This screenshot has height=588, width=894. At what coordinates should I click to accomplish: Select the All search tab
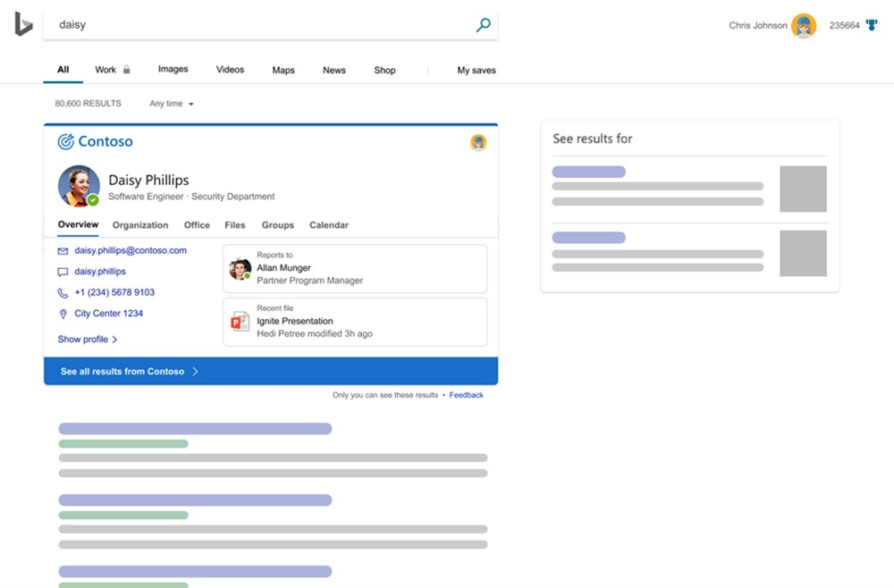63,70
